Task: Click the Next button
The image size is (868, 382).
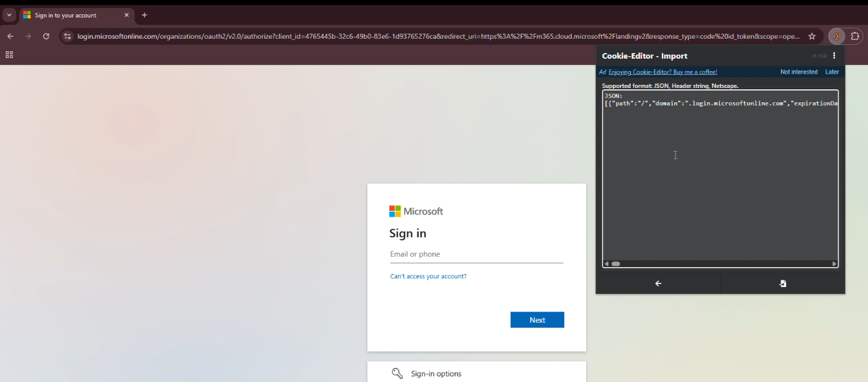Action: tap(537, 320)
